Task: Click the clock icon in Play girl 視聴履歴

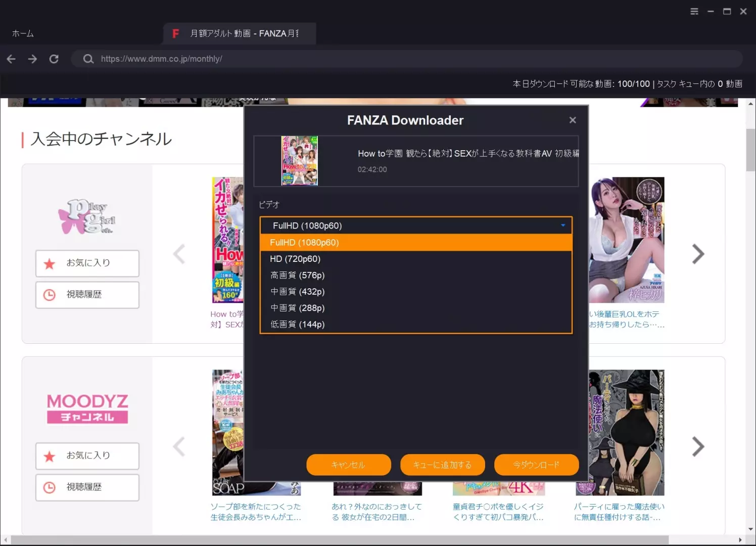Action: [50, 295]
